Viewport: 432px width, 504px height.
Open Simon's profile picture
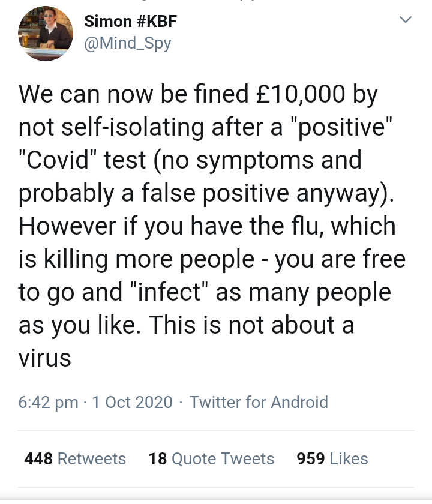click(46, 36)
